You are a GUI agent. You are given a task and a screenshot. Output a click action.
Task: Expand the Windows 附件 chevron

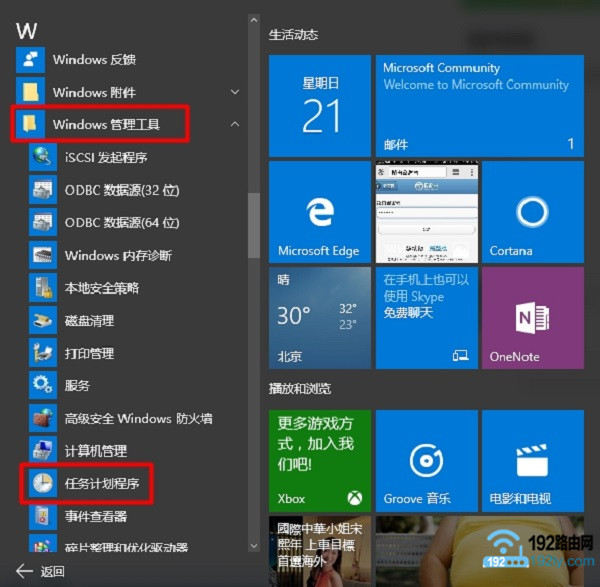[x=235, y=92]
